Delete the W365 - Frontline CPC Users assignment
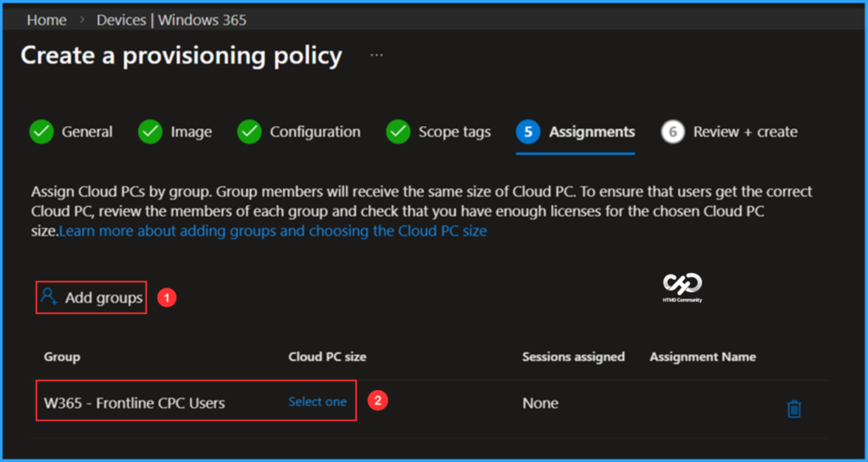This screenshot has width=868, height=462. 793,409
